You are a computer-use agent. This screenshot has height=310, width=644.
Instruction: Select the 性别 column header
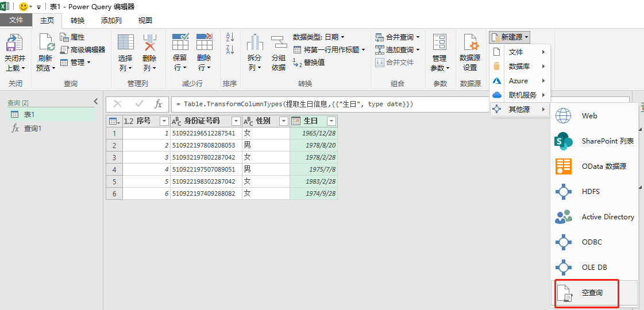[266, 121]
